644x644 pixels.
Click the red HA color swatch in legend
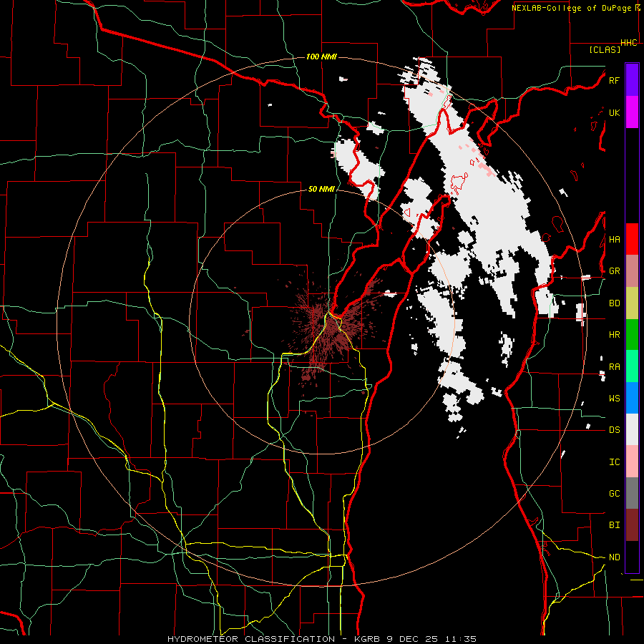tap(632, 239)
